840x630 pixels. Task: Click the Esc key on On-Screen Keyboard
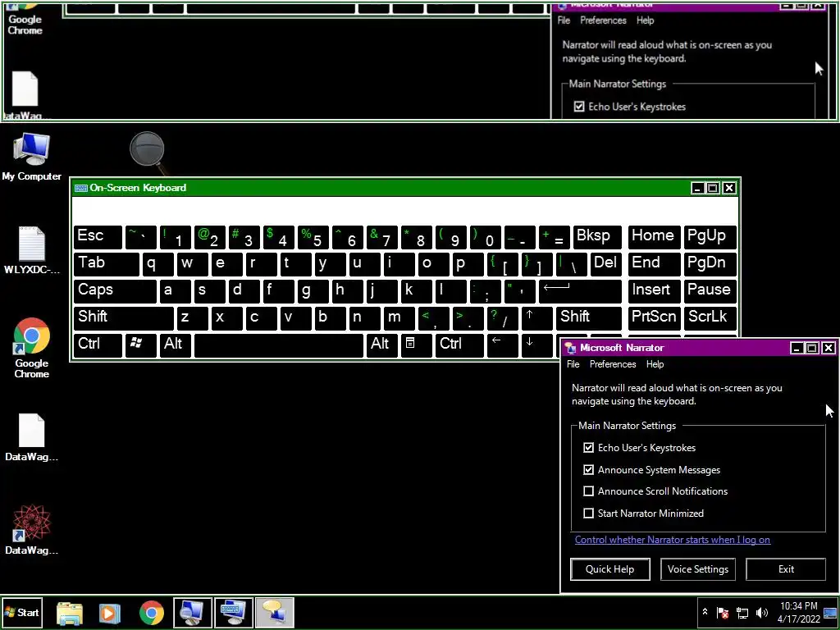click(x=98, y=237)
